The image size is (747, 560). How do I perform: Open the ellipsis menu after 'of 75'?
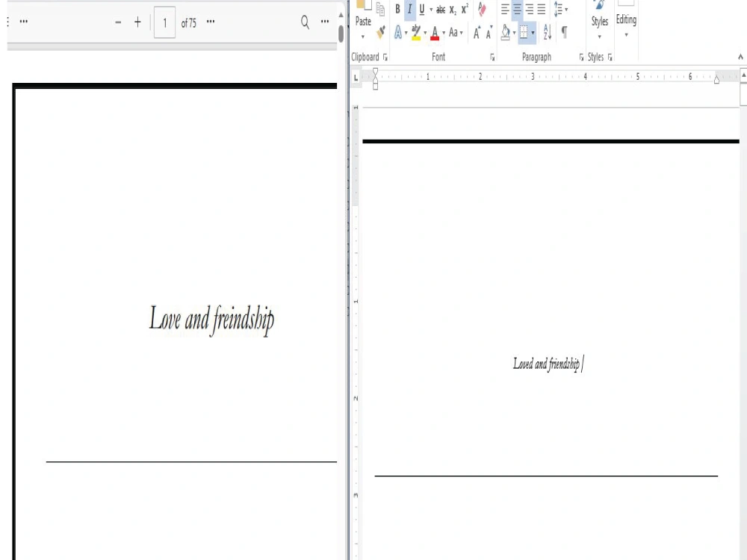pos(211,22)
